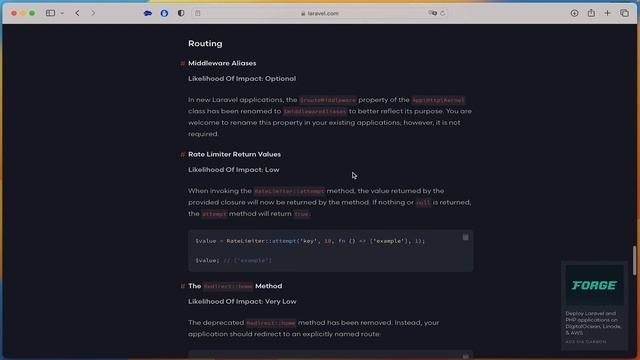Click the translate icon in address bar
The image size is (640, 360).
(x=432, y=13)
